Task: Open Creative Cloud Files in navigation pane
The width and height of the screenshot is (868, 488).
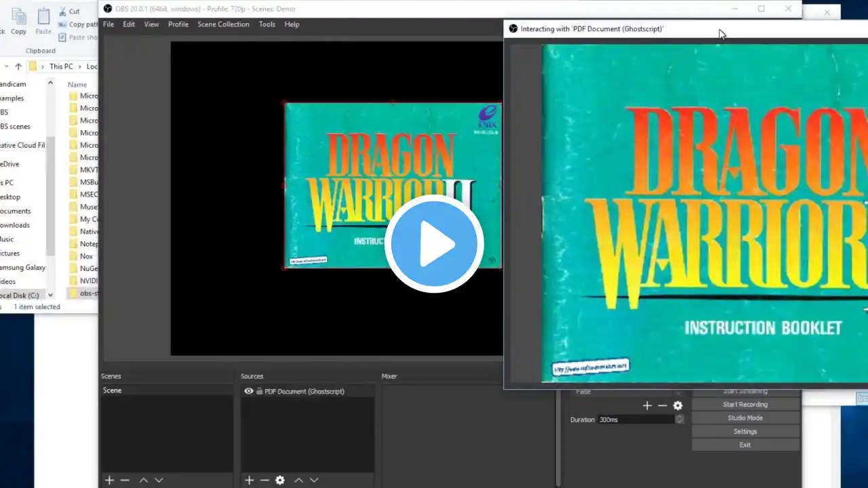Action: [22, 145]
